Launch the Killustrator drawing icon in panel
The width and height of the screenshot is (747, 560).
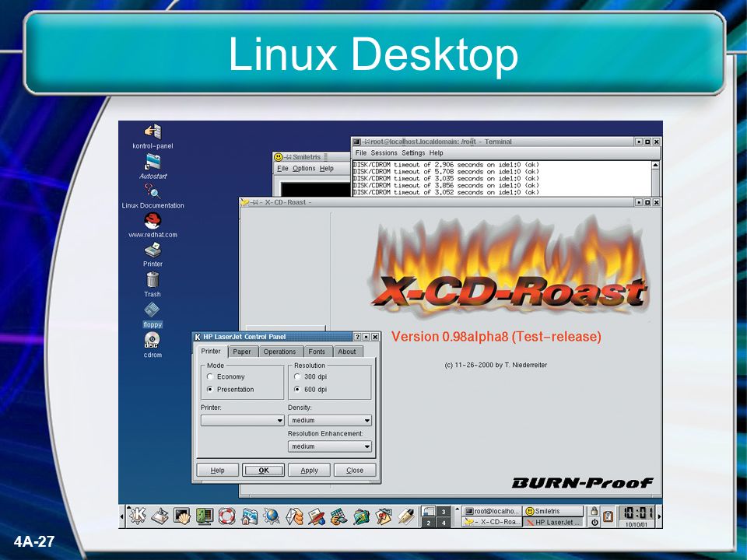pos(384,516)
